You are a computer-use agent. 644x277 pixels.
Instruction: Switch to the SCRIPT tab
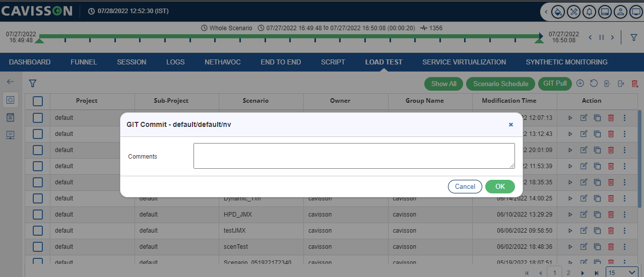pos(333,62)
